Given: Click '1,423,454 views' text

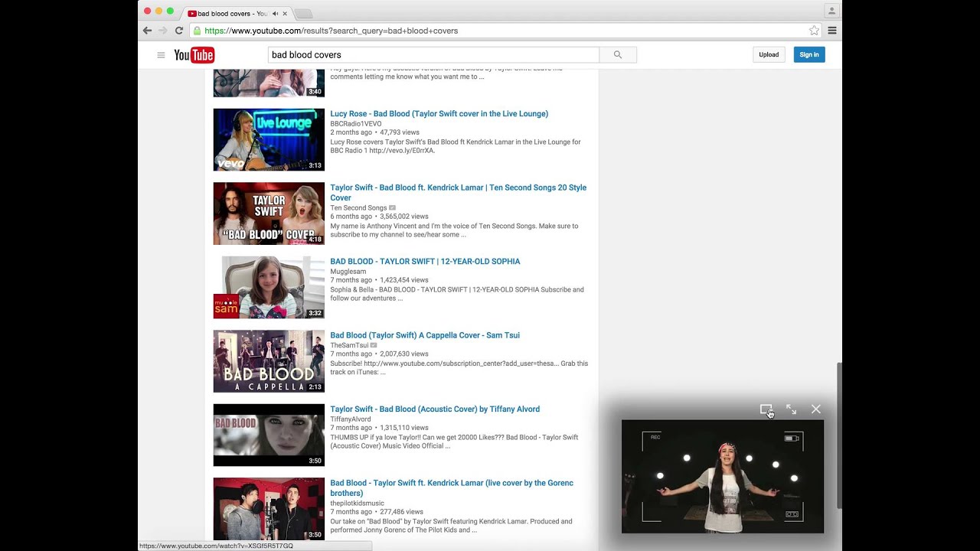Looking at the screenshot, I should tap(404, 280).
